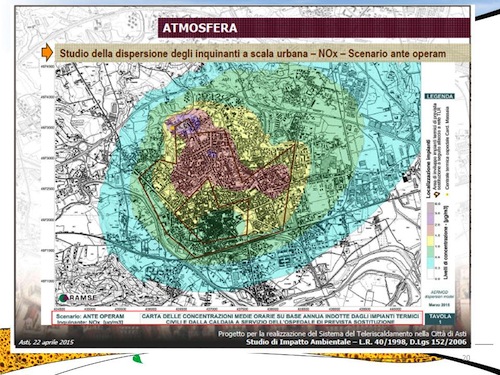Pick the green concentration swatch in legend
The height and width of the screenshot is (375, 500).
pos(430,252)
